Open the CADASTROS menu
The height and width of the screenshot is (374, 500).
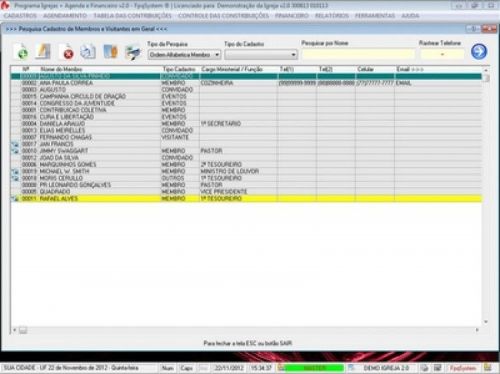20,16
